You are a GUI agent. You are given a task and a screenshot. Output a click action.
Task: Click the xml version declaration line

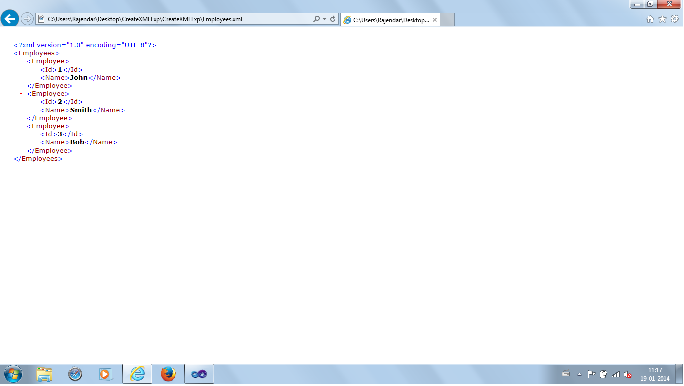pyautogui.click(x=85, y=45)
